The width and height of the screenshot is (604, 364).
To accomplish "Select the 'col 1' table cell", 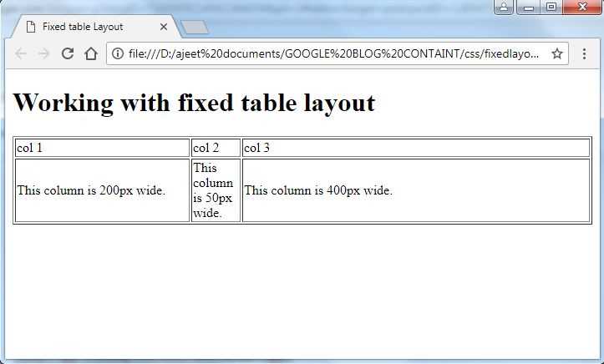I will coord(102,148).
